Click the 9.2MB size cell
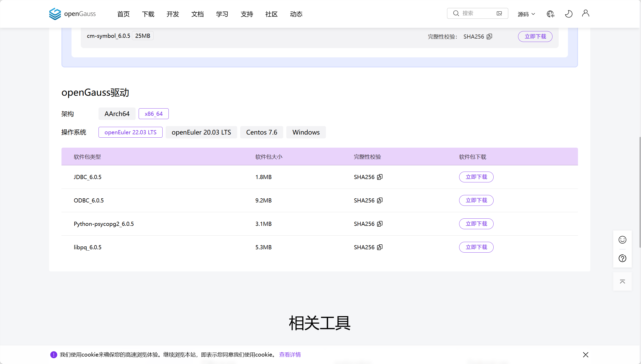Viewport: 641px width, 364px height. [263, 200]
